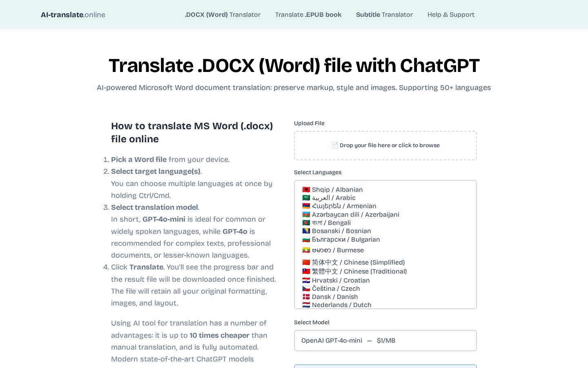588x368 pixels.
Task: Select Chinese (Traditional) language
Action: coord(385,272)
